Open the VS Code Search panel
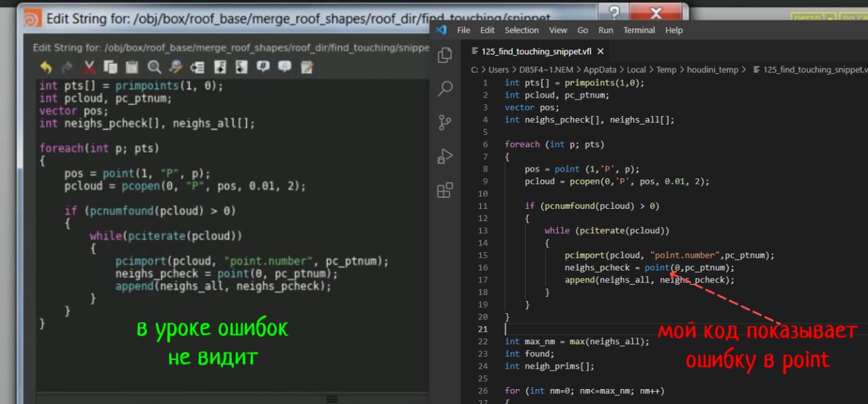The height and width of the screenshot is (404, 868). (x=445, y=88)
